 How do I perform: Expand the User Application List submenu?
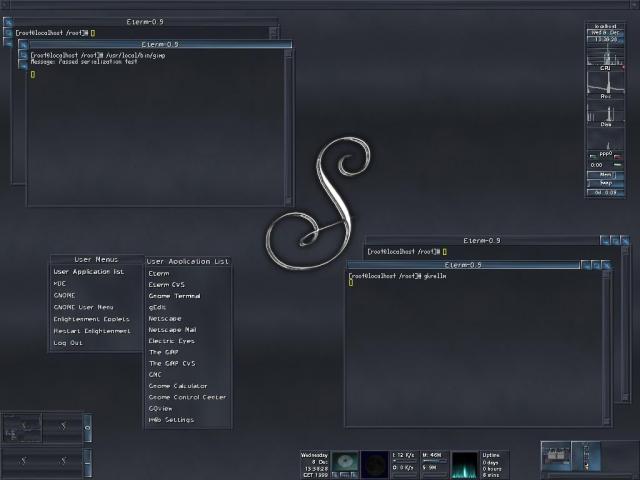click(x=88, y=271)
